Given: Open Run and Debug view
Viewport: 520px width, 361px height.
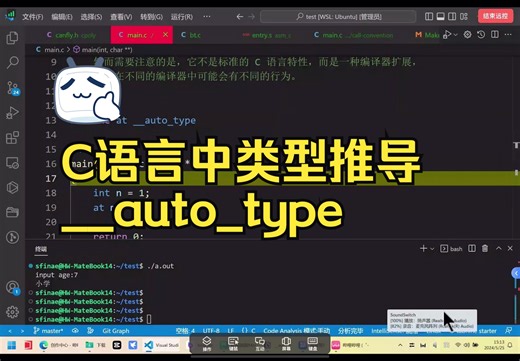Looking at the screenshot, I should (x=12, y=113).
